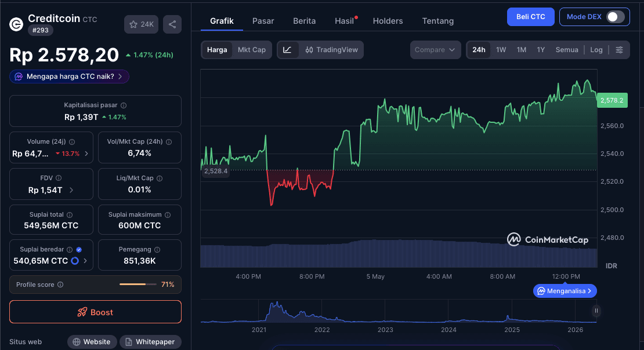The image size is (644, 350).
Task: Toggle the Mode DEX switch
Action: [x=616, y=17]
